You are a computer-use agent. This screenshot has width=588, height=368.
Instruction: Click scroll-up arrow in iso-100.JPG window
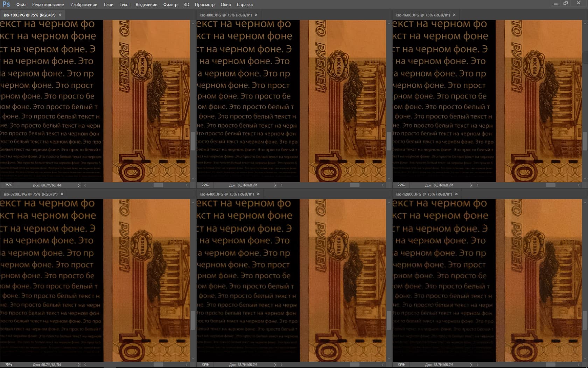pos(193,23)
